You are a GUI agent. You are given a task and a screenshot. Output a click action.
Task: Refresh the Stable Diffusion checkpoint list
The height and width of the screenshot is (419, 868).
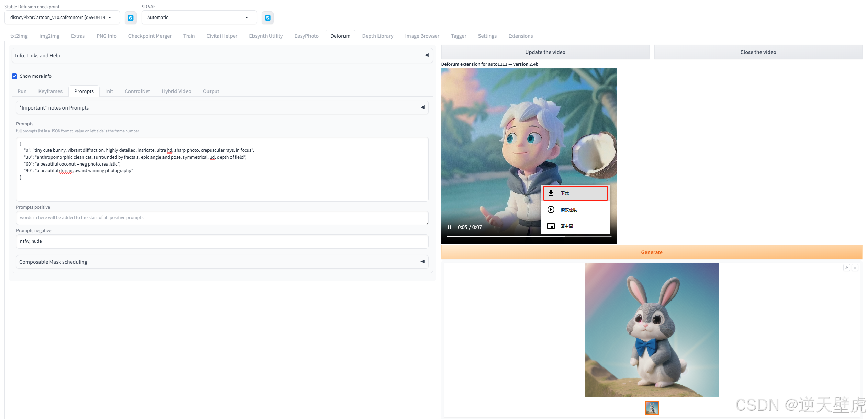coord(131,18)
